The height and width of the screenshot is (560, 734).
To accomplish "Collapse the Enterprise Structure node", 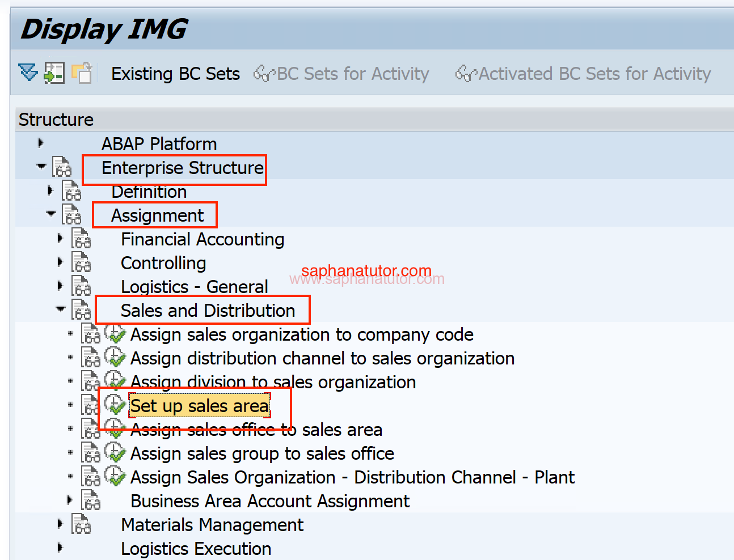I will 41,166.
